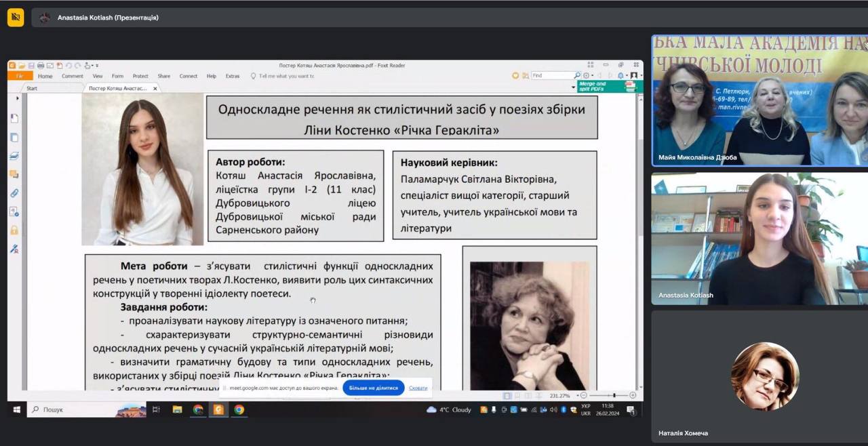
Task: Click Більше не ділитися stop sharing button
Action: tap(374, 388)
